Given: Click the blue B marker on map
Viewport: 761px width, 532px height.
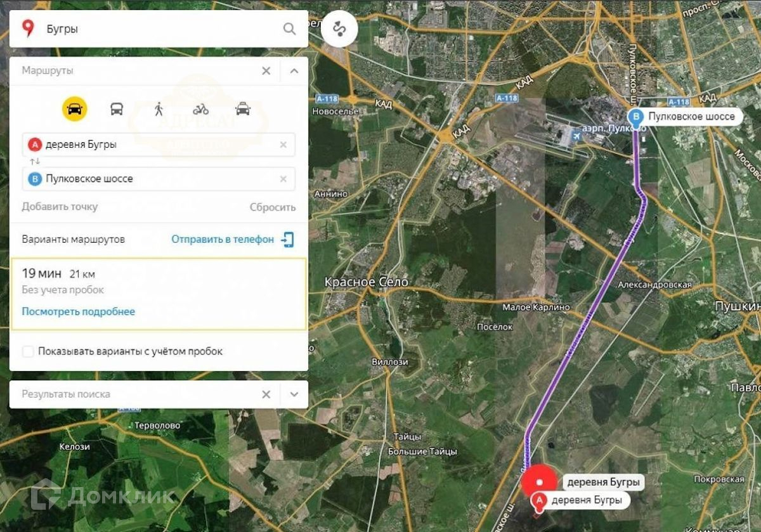Looking at the screenshot, I should click(x=635, y=117).
